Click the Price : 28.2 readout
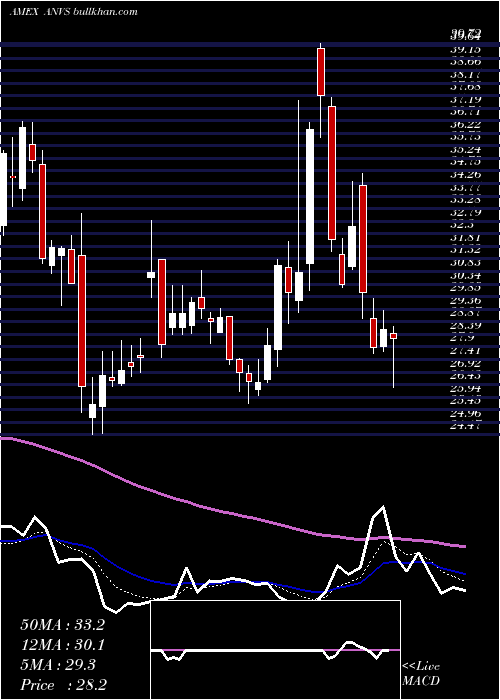500x700 pixels. (x=63, y=685)
